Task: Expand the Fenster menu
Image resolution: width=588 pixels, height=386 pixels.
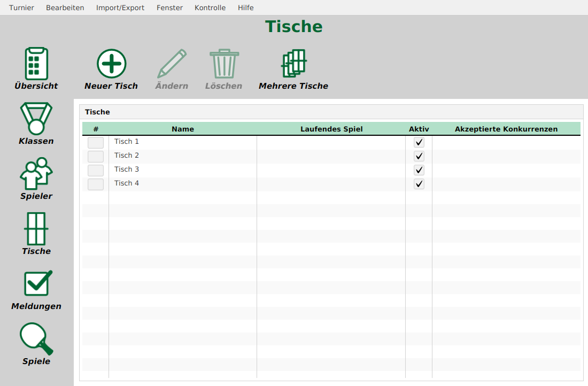Action: click(x=169, y=7)
